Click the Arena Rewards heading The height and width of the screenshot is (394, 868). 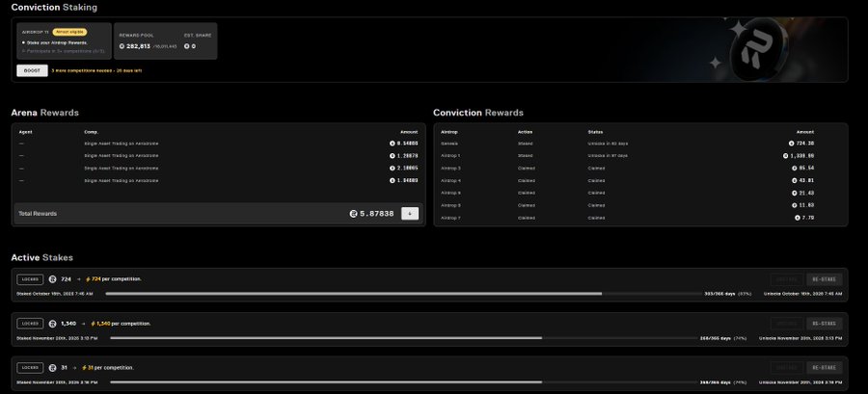tap(44, 113)
